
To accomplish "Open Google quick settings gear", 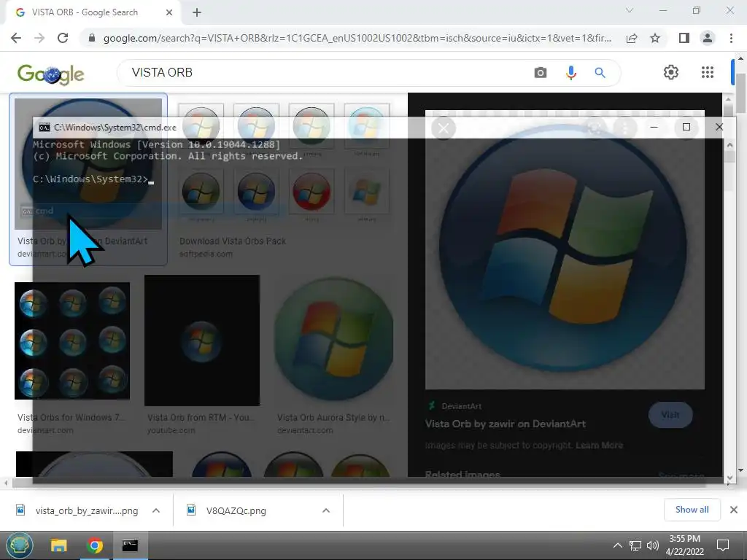I will click(x=671, y=72).
